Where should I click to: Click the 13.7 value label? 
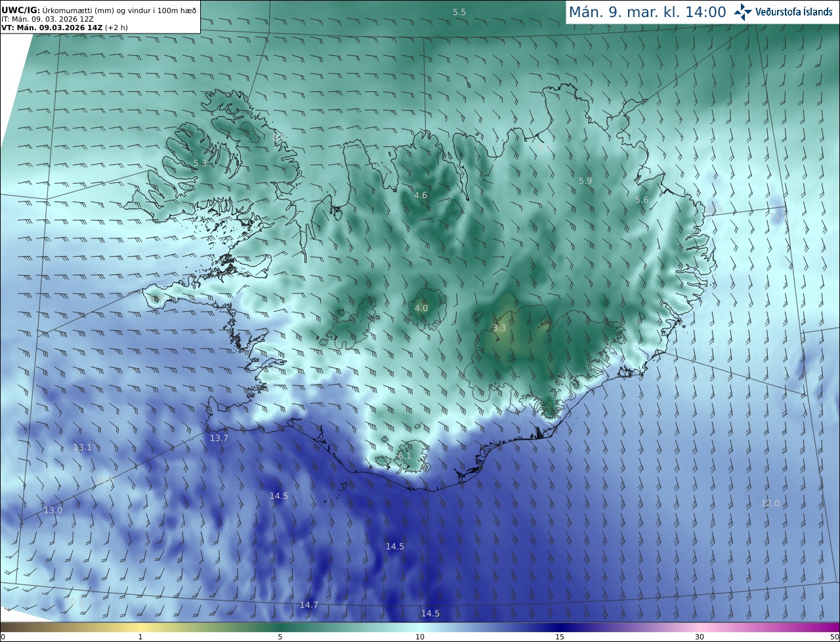219,438
